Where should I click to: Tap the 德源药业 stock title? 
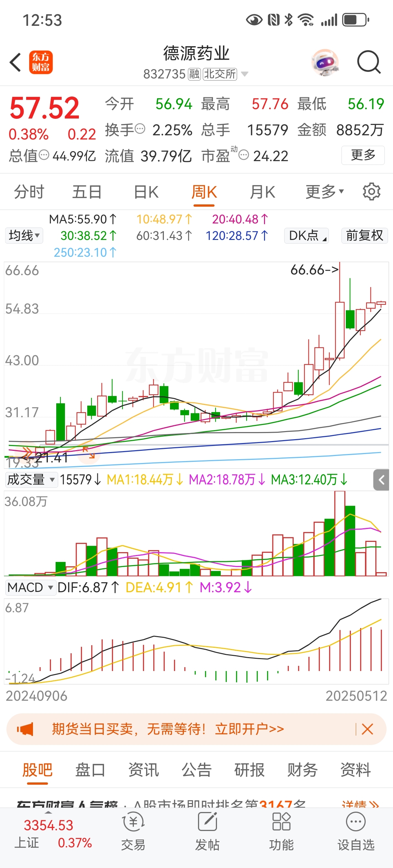click(x=196, y=53)
